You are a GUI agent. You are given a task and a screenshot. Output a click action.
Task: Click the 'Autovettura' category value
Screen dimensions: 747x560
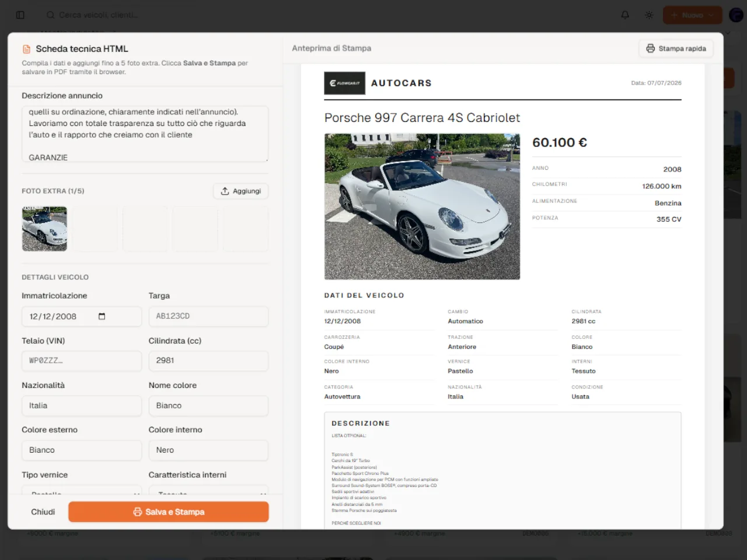342,397
